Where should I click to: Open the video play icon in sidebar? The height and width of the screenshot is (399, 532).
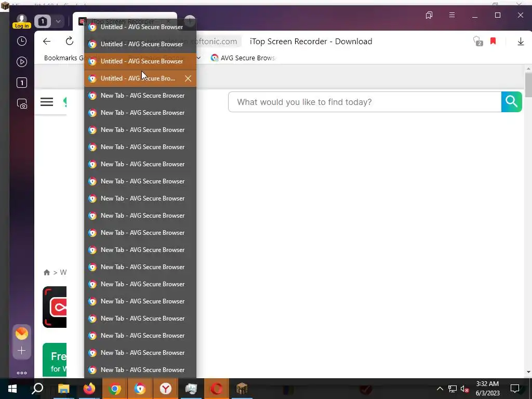coord(22,62)
